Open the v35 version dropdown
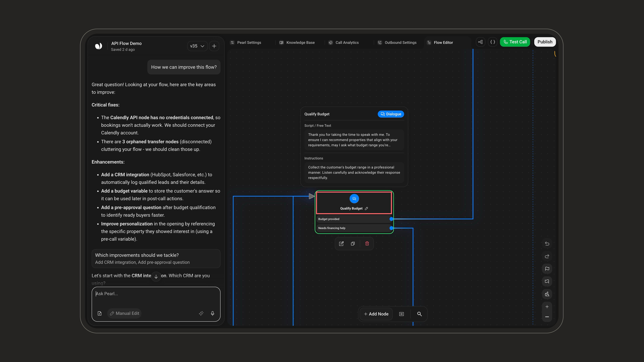The image size is (644, 362). 197,46
